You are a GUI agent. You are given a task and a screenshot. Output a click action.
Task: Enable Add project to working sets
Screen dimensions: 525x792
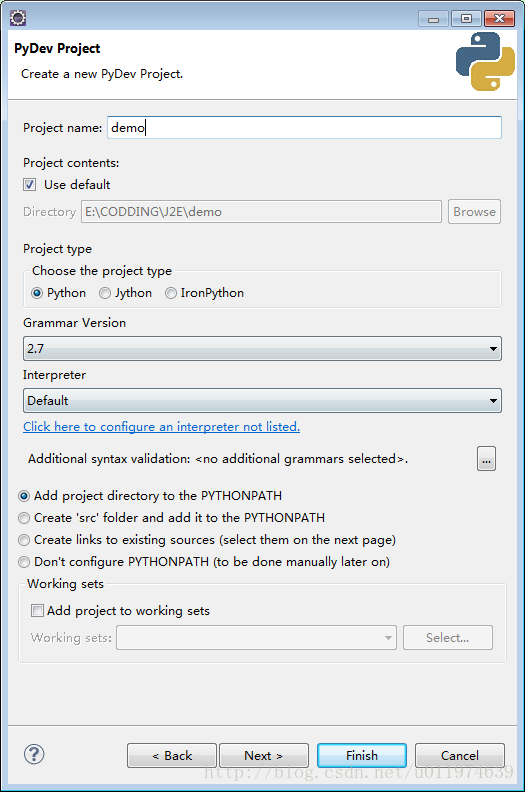click(x=37, y=611)
